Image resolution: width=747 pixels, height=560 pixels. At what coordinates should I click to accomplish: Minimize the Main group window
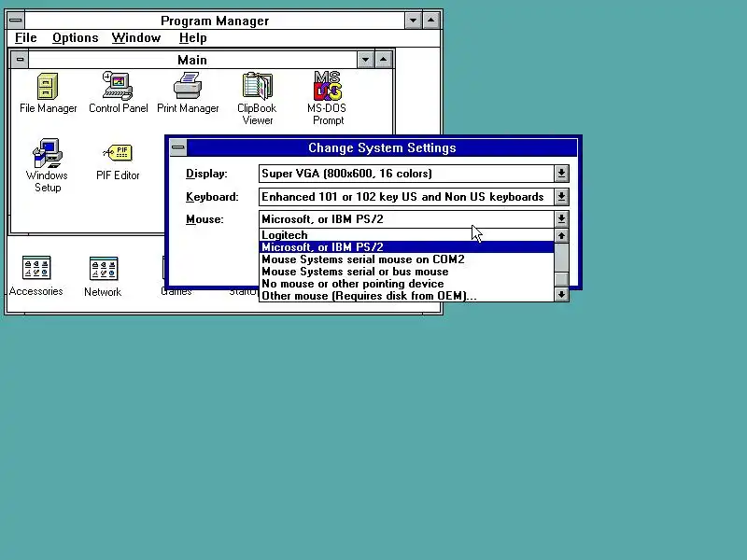point(365,60)
